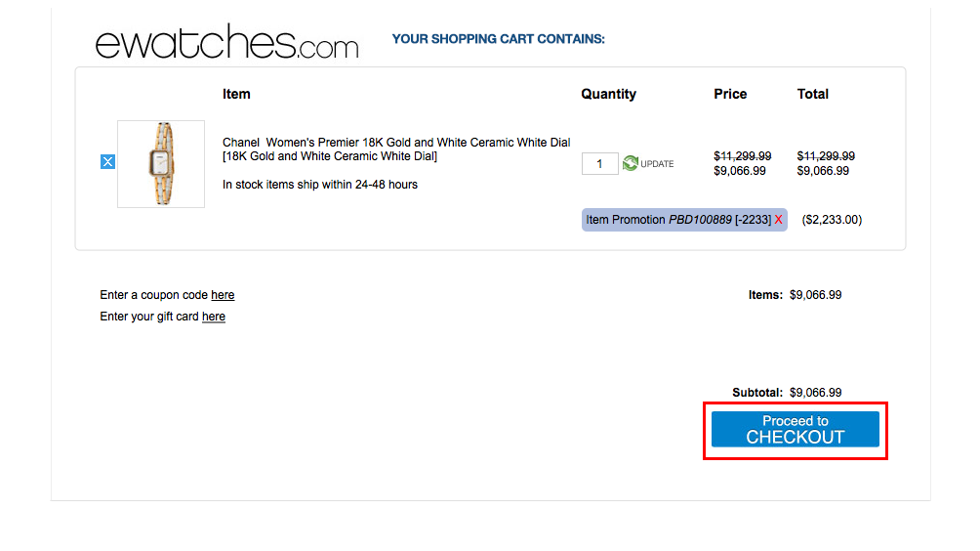The width and height of the screenshot is (980, 551).
Task: Click the Price column header
Action: point(730,94)
